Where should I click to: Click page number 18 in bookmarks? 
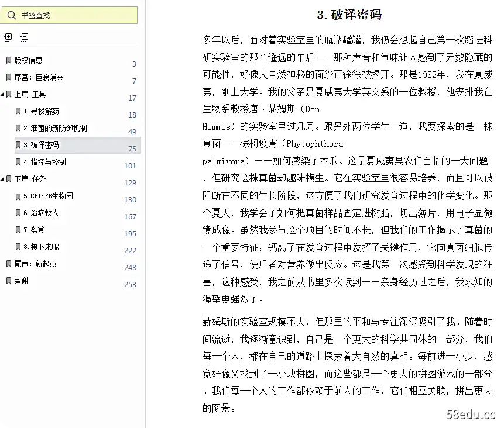tap(132, 115)
